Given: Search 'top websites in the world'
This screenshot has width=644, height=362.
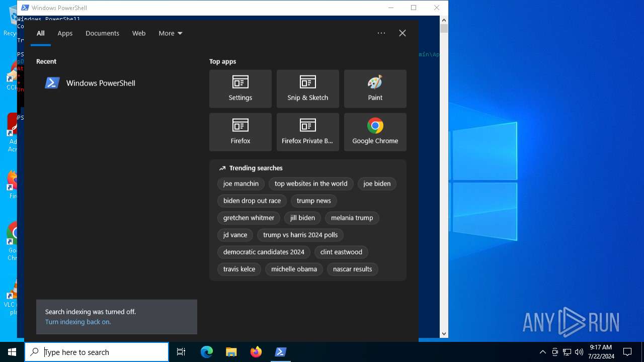Looking at the screenshot, I should (x=311, y=184).
